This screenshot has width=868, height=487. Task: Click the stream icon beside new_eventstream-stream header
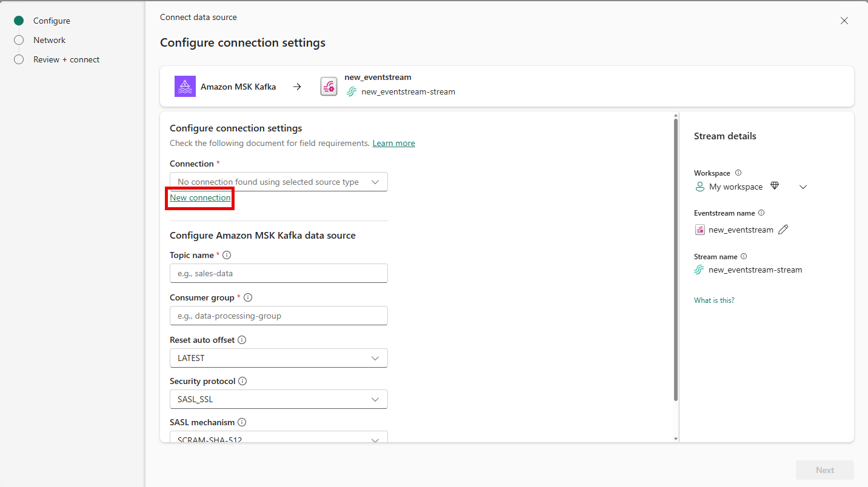click(352, 92)
